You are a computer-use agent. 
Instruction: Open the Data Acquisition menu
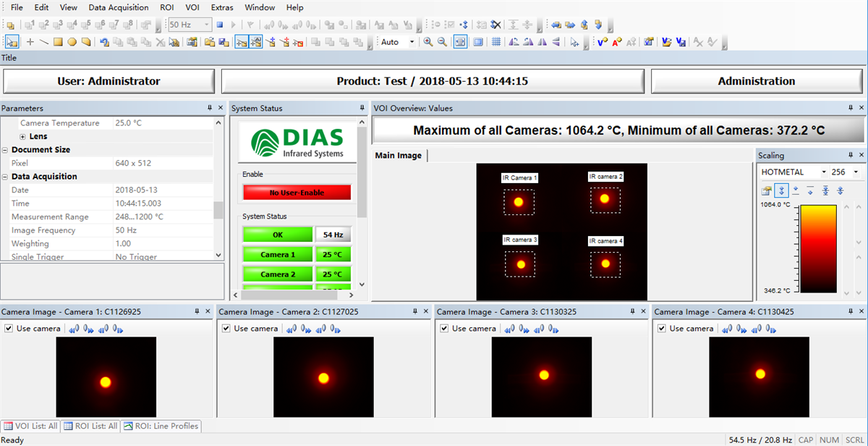click(118, 7)
